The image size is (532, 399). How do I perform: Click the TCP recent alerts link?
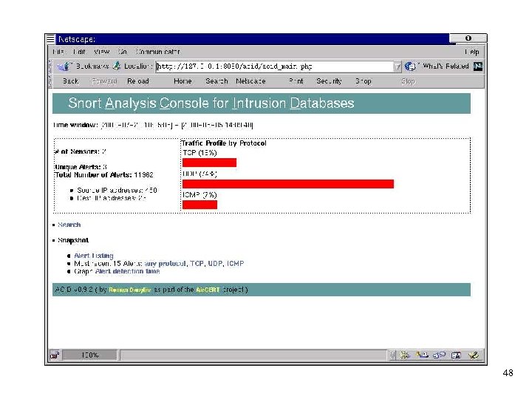point(197,264)
